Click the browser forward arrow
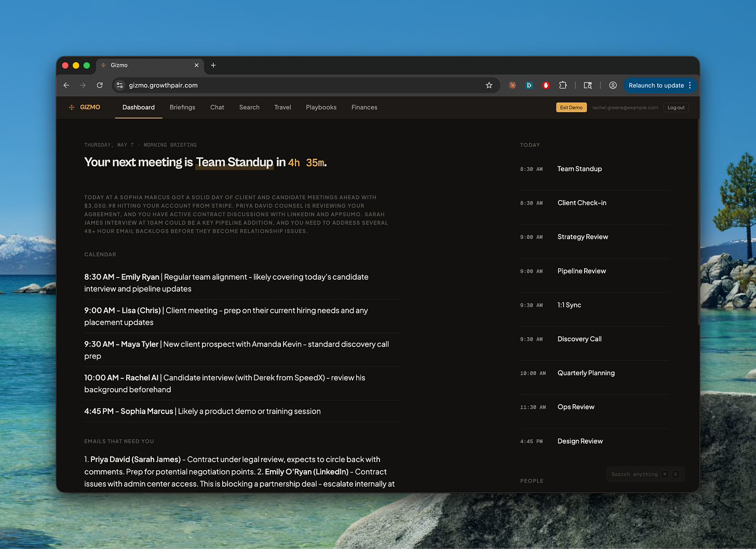 click(x=83, y=85)
